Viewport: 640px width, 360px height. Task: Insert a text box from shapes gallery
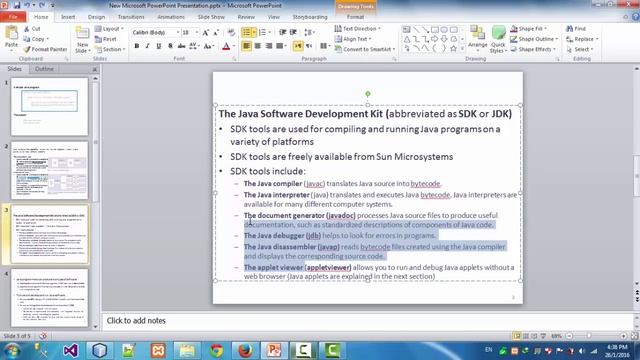[407, 30]
